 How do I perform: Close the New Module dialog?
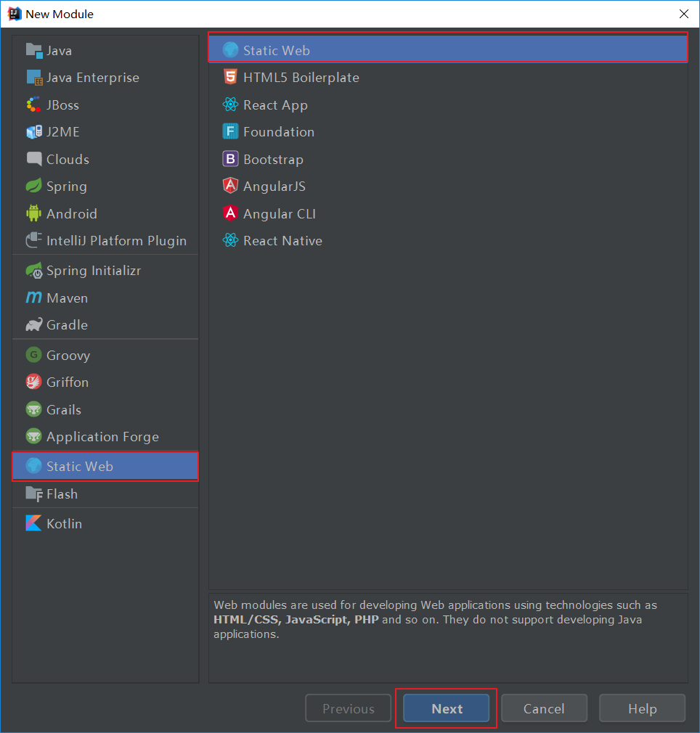coord(683,14)
